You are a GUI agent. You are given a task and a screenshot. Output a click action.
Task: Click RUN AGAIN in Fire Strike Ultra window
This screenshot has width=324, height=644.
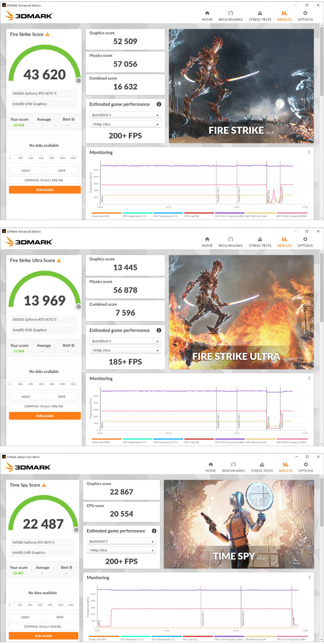pyautogui.click(x=44, y=416)
